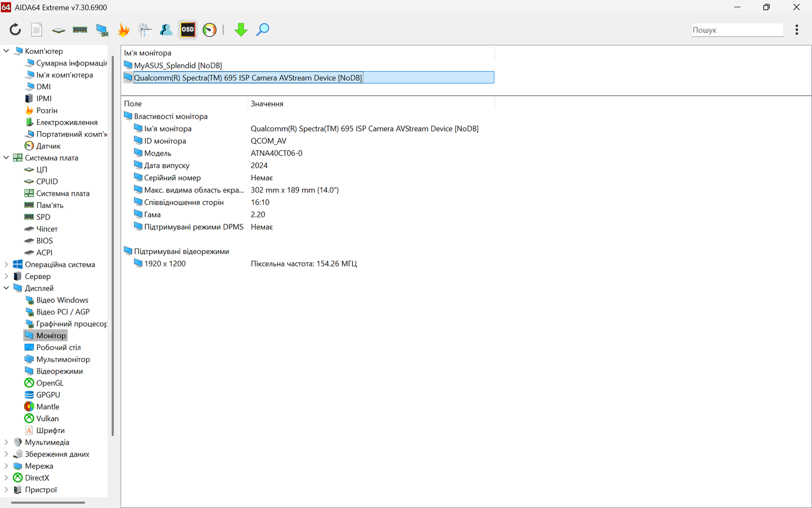Open the Report page icon
The height and width of the screenshot is (508, 812).
point(37,30)
